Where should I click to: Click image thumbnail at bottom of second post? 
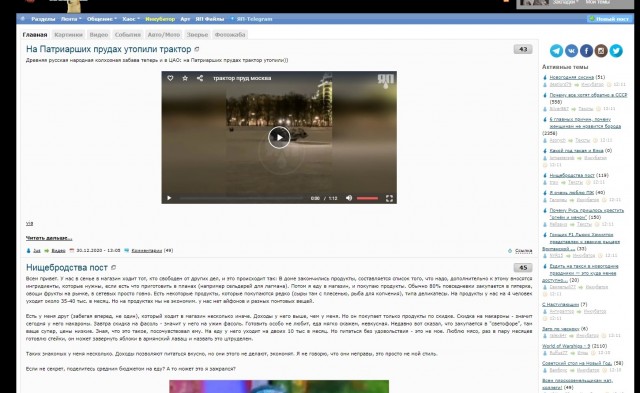click(x=279, y=386)
